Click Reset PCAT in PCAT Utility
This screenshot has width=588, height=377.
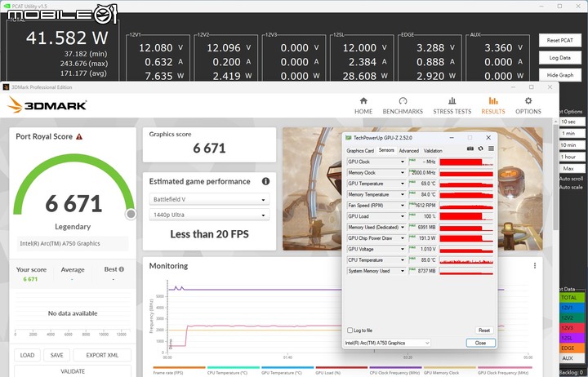[x=560, y=41]
